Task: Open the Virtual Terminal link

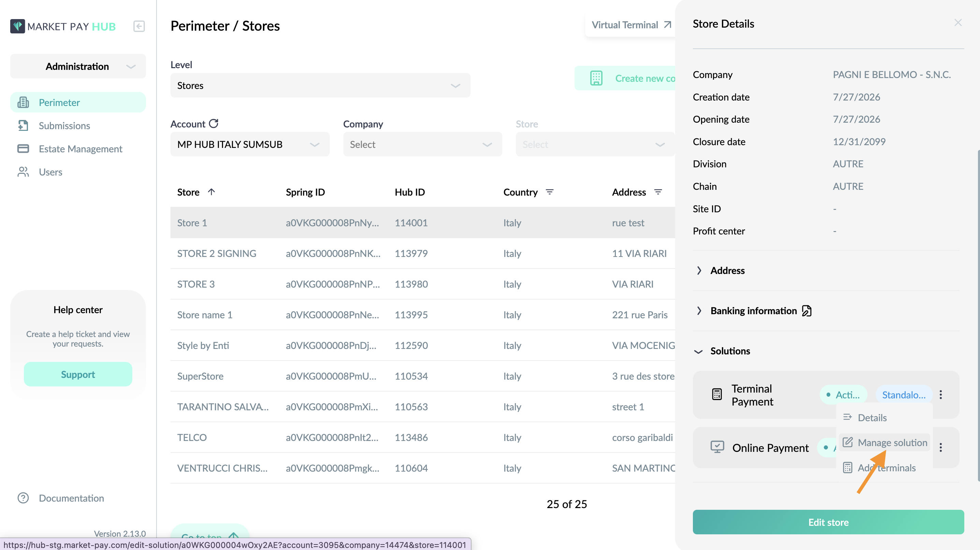Action: tap(631, 25)
